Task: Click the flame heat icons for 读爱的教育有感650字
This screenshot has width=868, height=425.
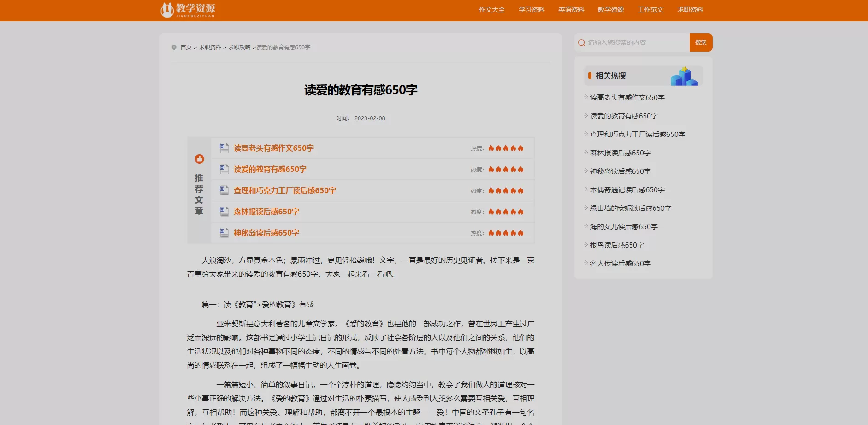Action: 505,169
